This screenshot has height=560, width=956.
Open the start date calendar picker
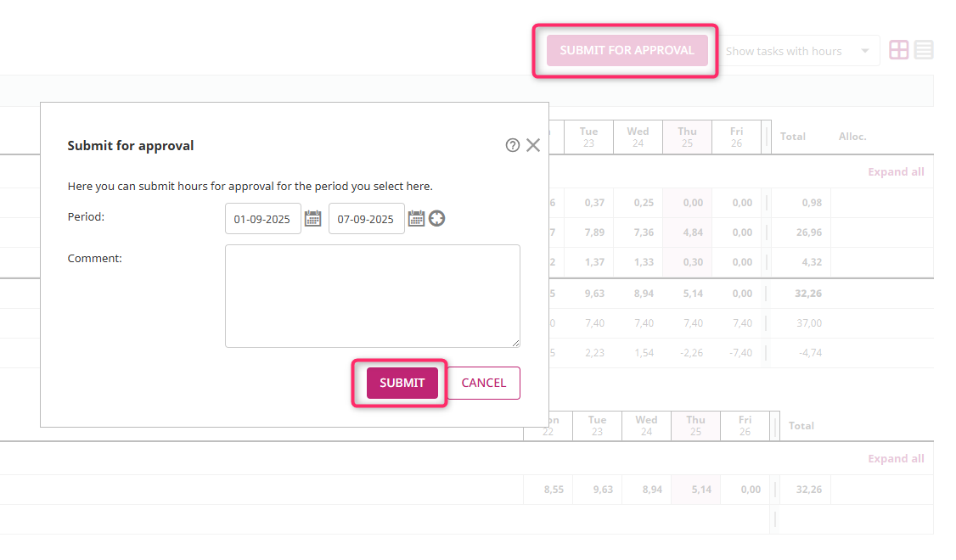[x=313, y=219]
